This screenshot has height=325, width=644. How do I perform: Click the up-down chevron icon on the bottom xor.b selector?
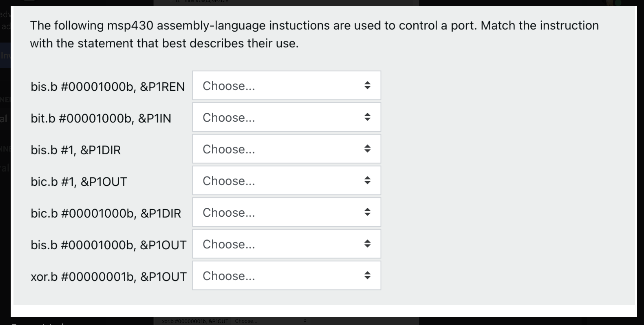pos(367,275)
